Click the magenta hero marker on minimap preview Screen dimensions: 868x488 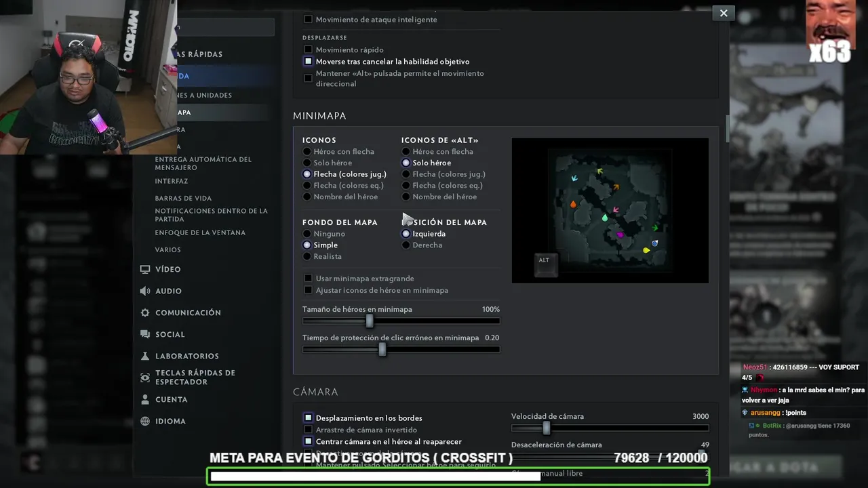(620, 235)
